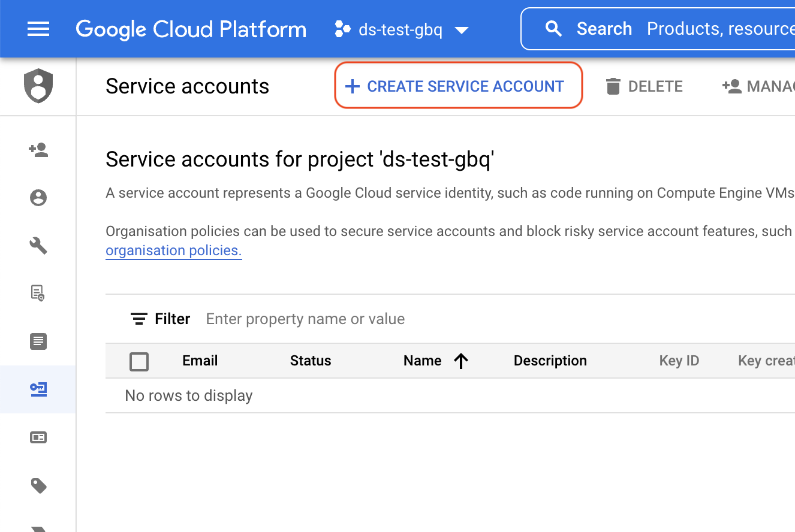Image resolution: width=795 pixels, height=532 pixels.
Task: Follow the organisation policies link
Action: click(x=174, y=250)
